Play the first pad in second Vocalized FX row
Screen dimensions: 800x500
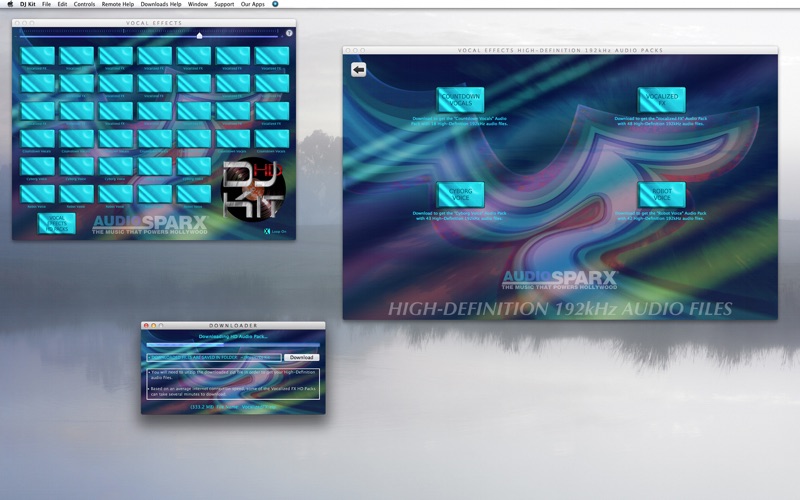(37, 83)
